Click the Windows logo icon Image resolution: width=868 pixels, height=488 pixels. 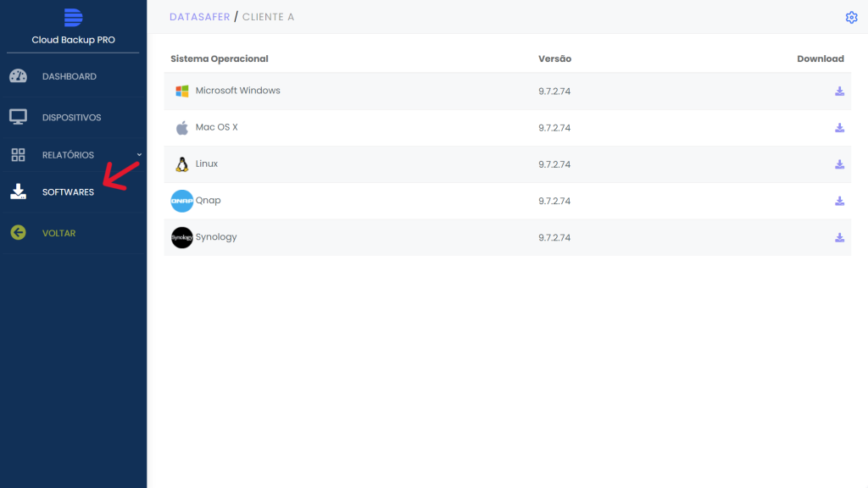pyautogui.click(x=181, y=91)
